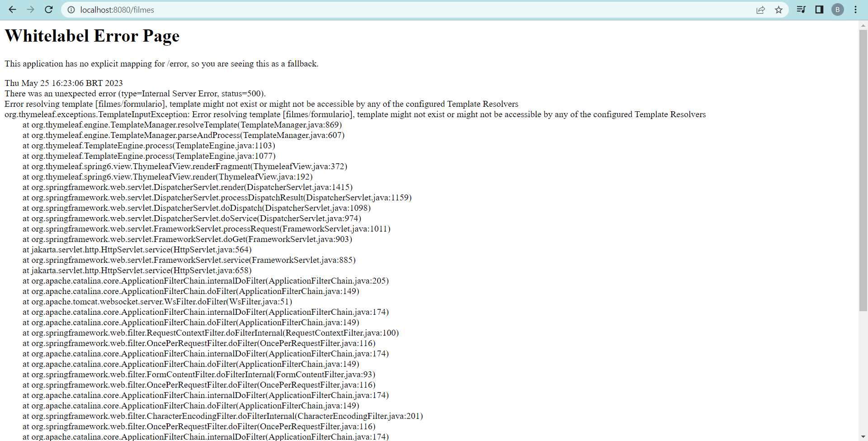The image size is (868, 441).
Task: Open Chrome three-dot menu
Action: pyautogui.click(x=855, y=9)
